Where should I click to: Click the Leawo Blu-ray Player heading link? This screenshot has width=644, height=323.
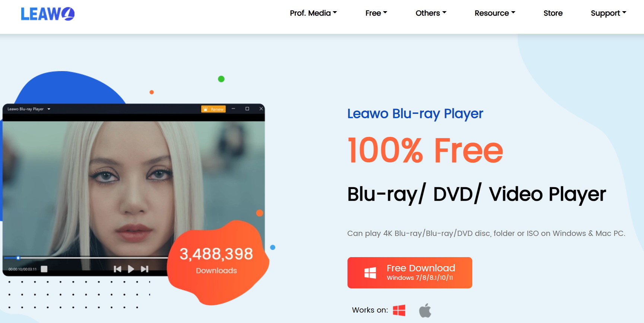415,113
